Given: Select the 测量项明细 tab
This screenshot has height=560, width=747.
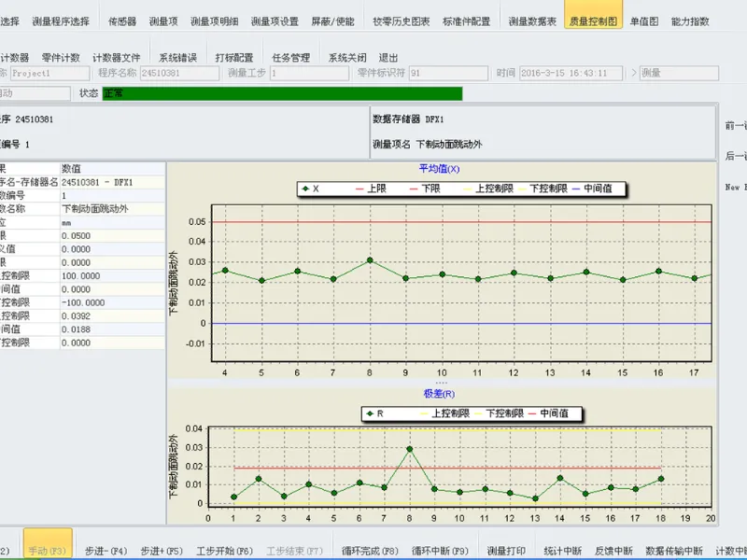Looking at the screenshot, I should point(214,21).
